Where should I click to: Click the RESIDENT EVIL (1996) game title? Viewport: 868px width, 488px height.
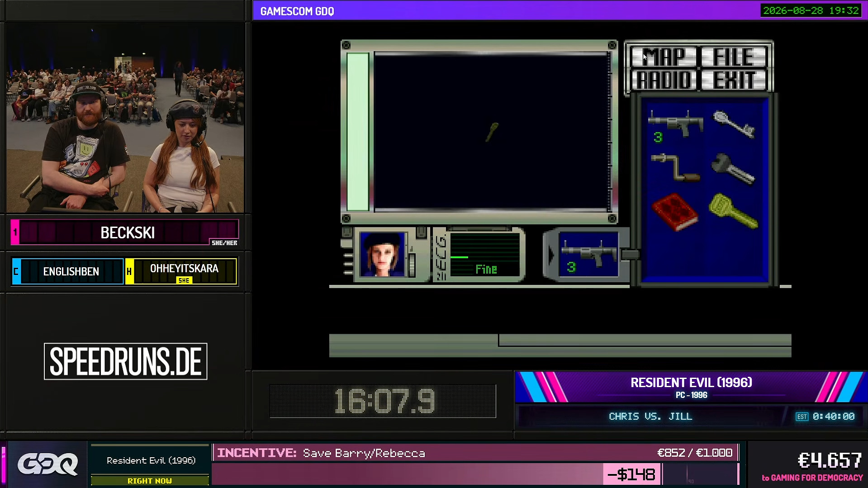pyautogui.click(x=691, y=383)
